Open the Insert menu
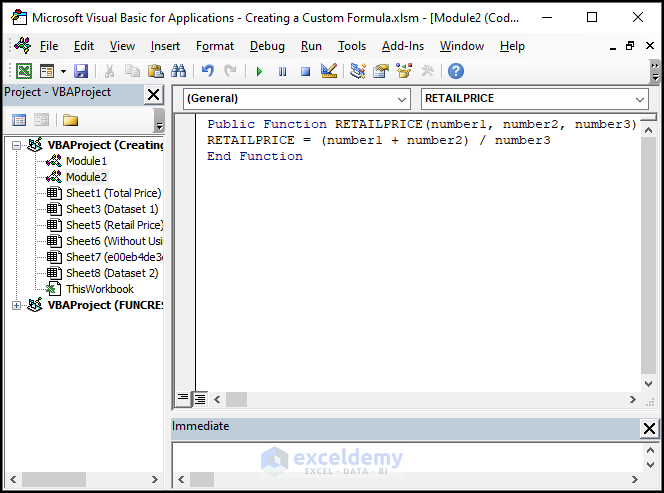664x493 pixels. point(165,46)
